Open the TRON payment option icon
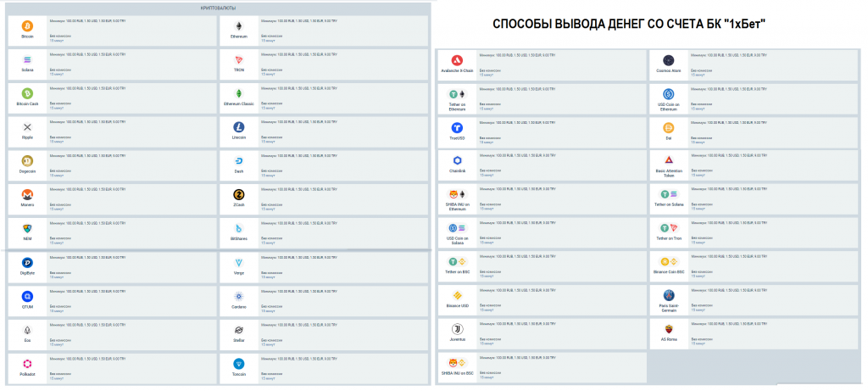The height and width of the screenshot is (391, 868). coord(239,60)
